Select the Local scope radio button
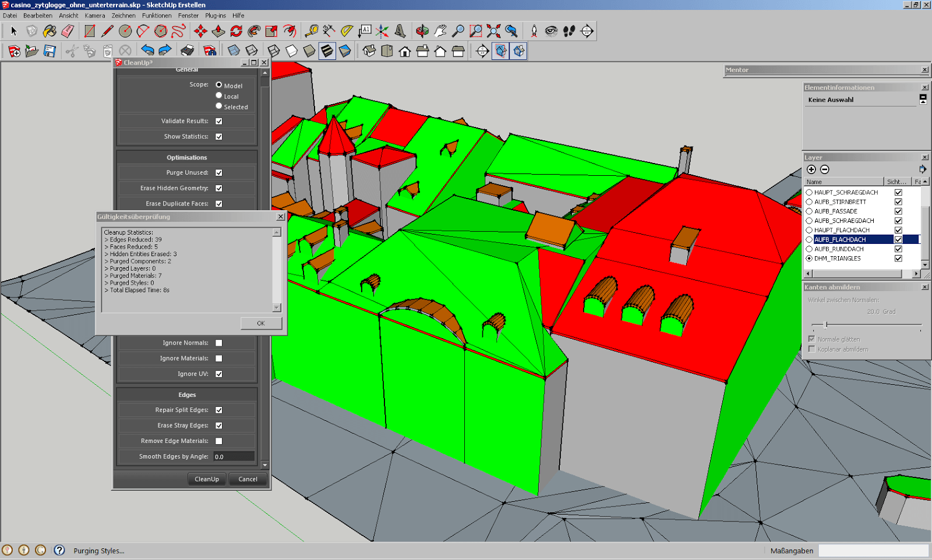The height and width of the screenshot is (560, 932). point(219,95)
